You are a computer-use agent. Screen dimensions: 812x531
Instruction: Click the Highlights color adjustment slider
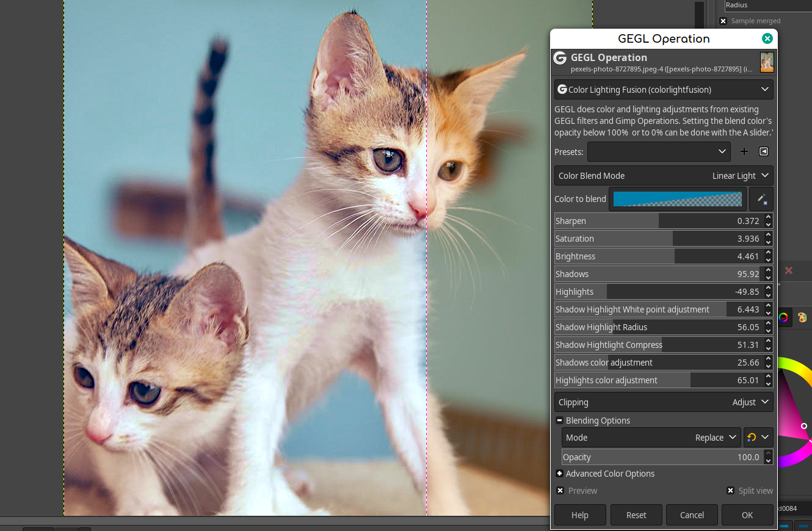[x=659, y=380]
